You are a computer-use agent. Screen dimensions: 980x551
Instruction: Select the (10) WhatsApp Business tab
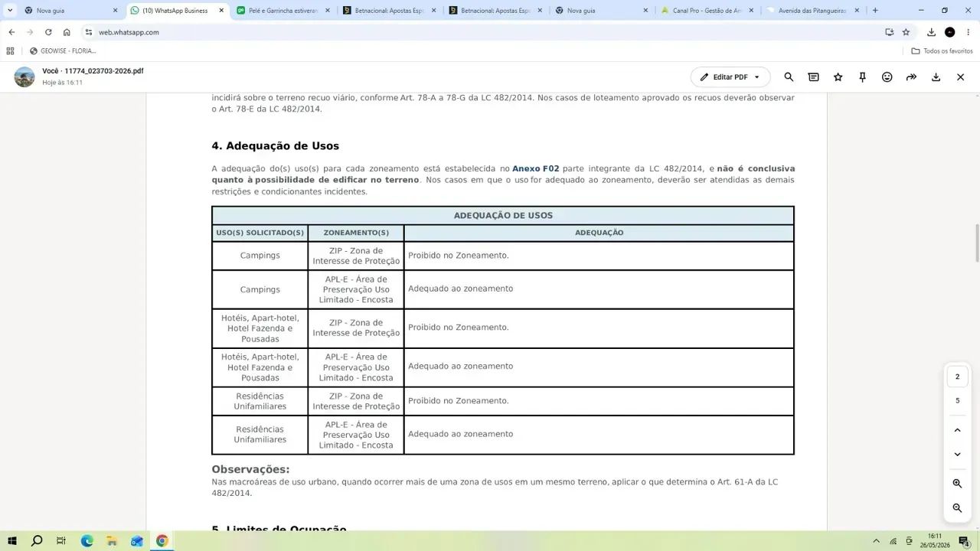click(178, 11)
